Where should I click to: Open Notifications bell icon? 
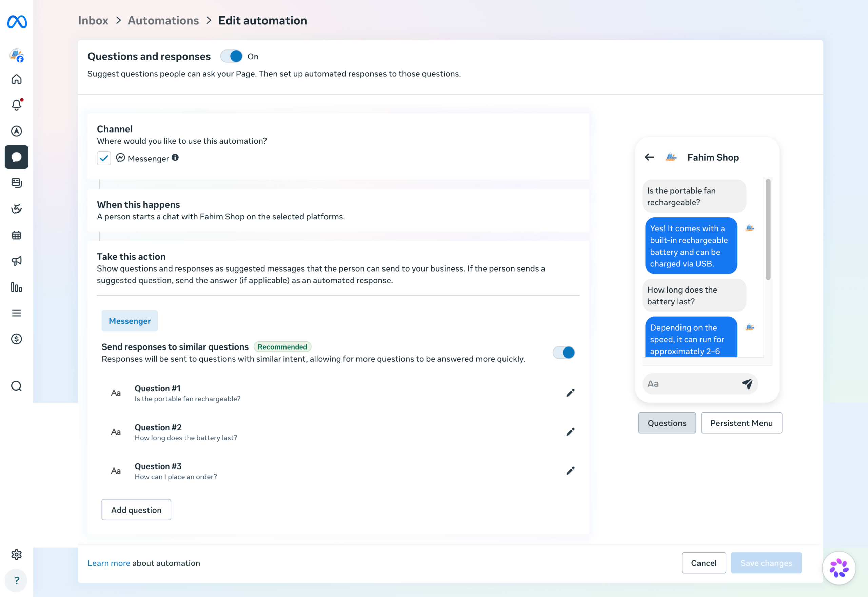pos(17,105)
